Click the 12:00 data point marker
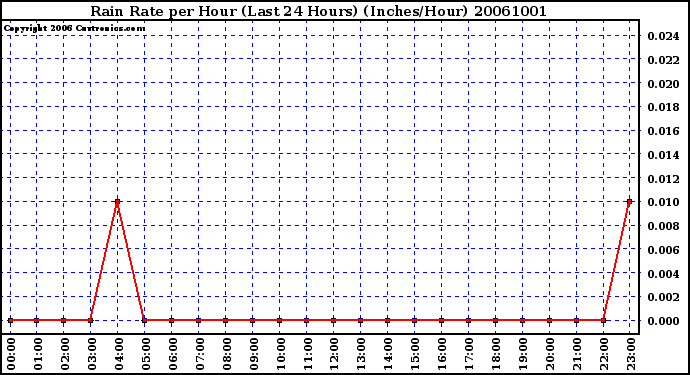This screenshot has height=375, width=690. (x=333, y=320)
